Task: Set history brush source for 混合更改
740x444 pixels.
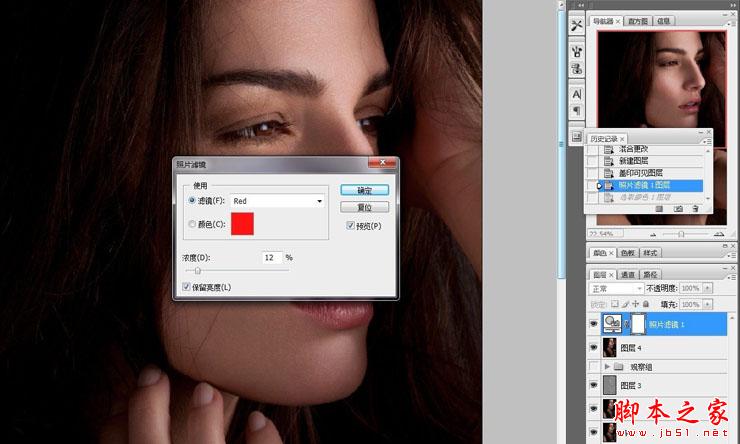Action: coord(592,149)
